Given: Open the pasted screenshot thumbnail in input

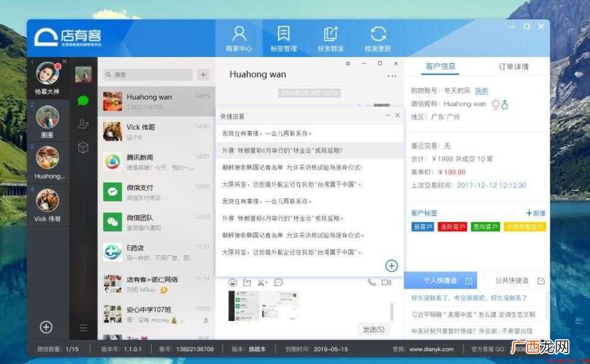Looking at the screenshot, I should pyautogui.click(x=263, y=306).
